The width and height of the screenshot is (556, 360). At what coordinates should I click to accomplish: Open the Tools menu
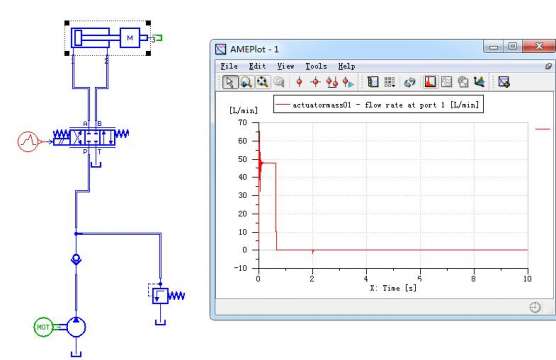pos(316,66)
